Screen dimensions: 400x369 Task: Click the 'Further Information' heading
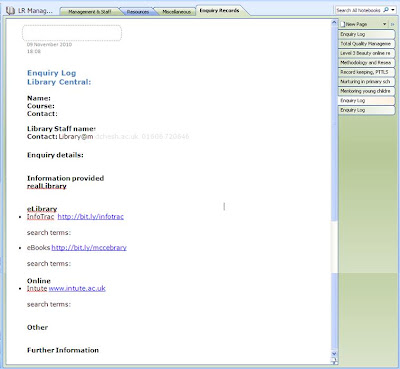tap(63, 350)
